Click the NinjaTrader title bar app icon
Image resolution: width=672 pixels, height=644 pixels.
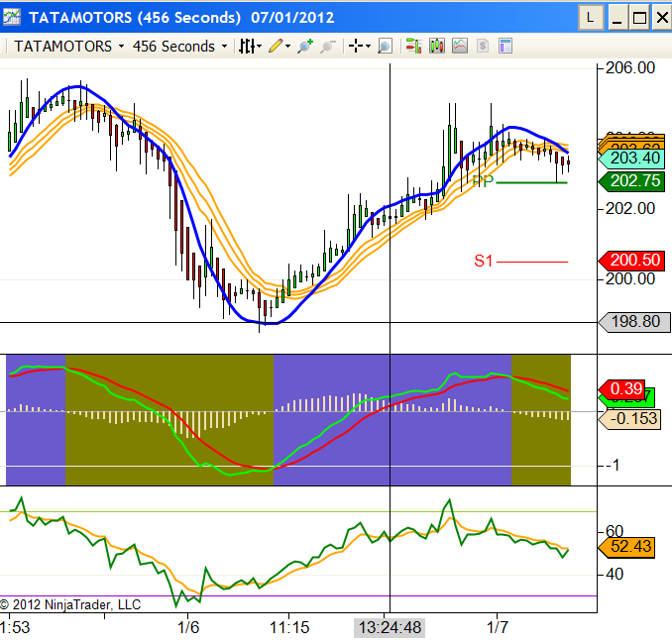tap(11, 17)
